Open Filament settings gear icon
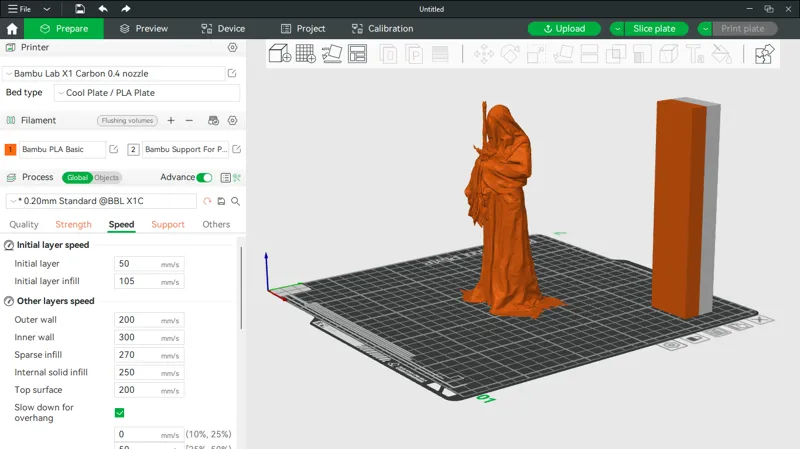Screen dimensions: 800x449 (233, 120)
